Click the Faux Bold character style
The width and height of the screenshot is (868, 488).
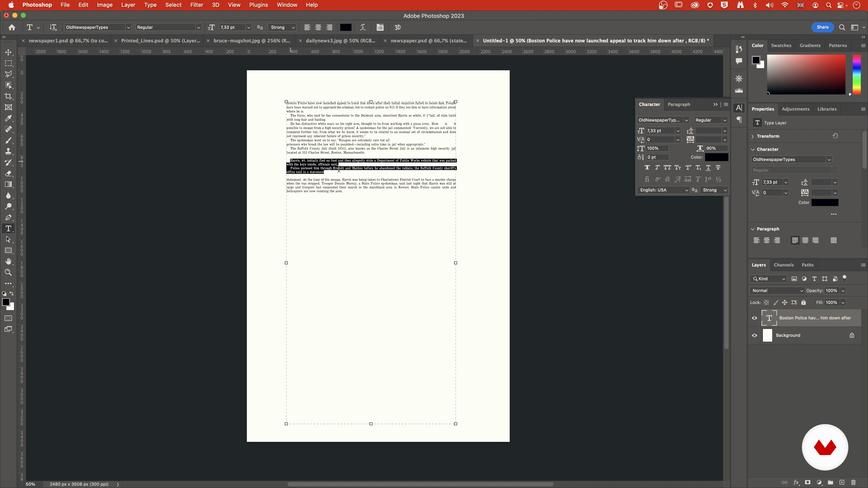click(x=647, y=167)
